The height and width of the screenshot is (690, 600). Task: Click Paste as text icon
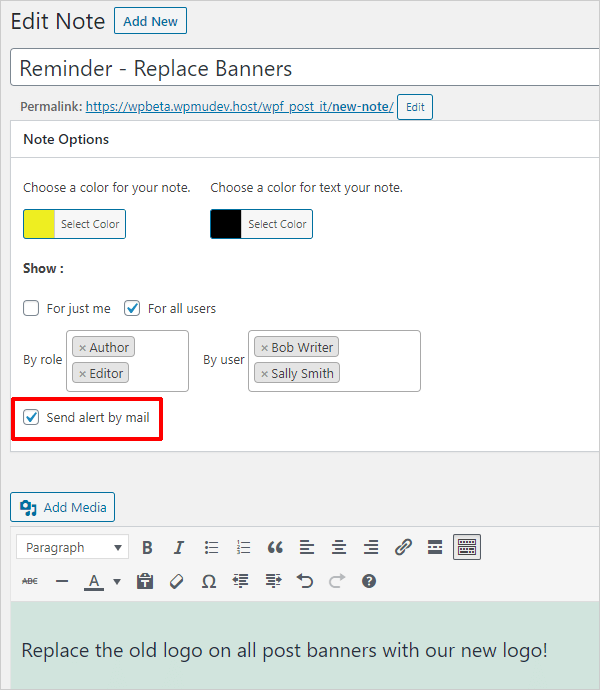[145, 581]
